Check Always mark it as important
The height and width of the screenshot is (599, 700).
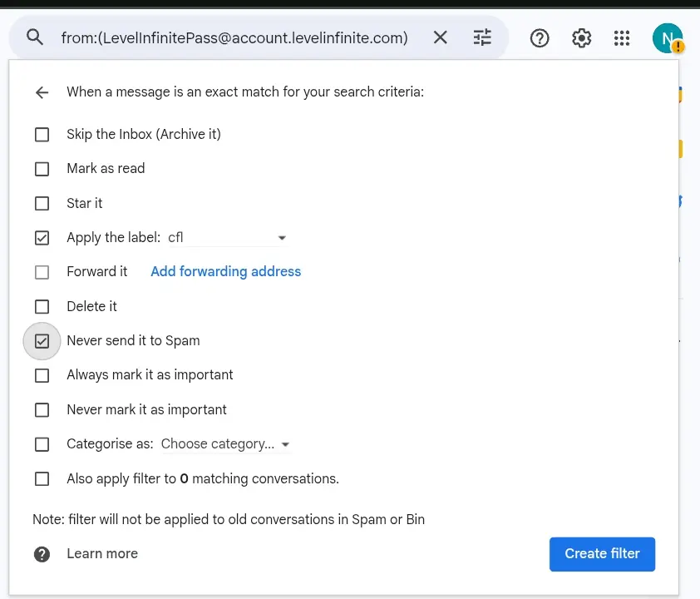pos(42,375)
